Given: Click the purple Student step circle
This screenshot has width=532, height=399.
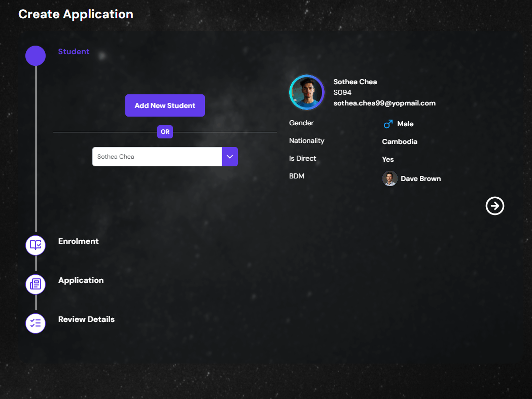Looking at the screenshot, I should [x=36, y=56].
